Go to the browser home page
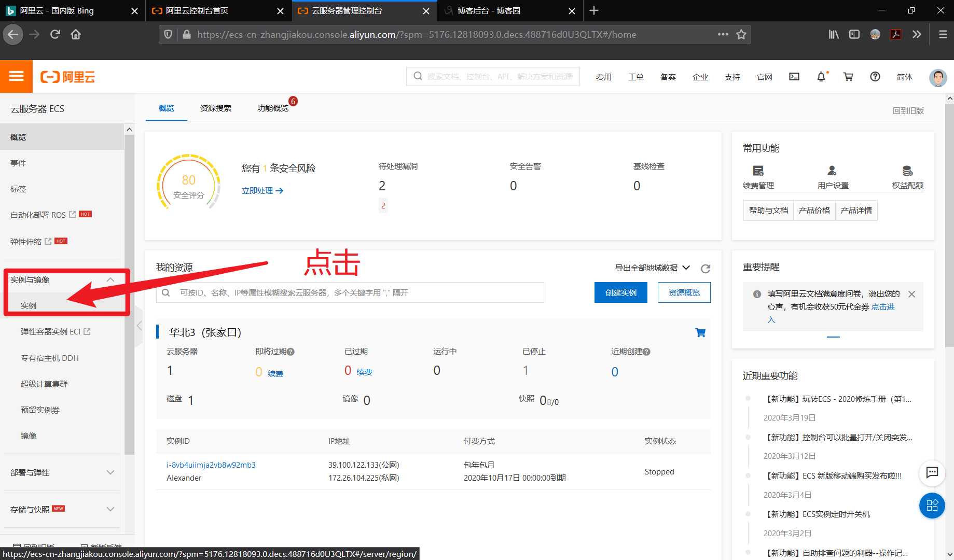 tap(76, 35)
